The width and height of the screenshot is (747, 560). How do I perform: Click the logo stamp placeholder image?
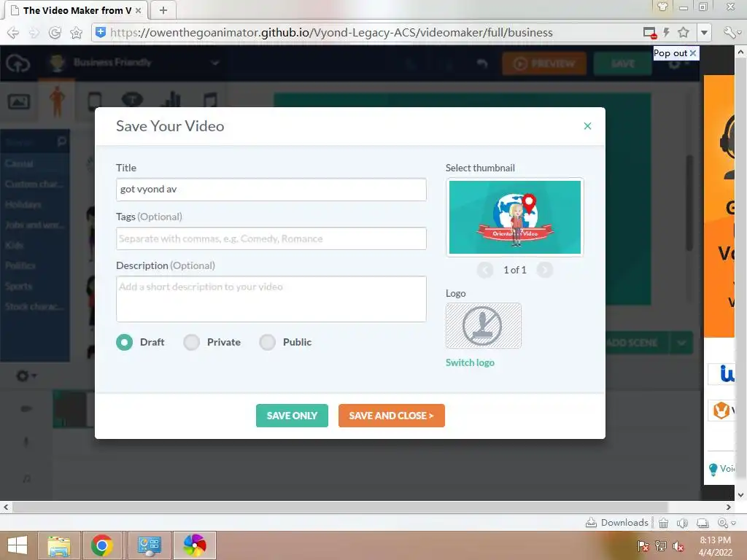point(483,326)
